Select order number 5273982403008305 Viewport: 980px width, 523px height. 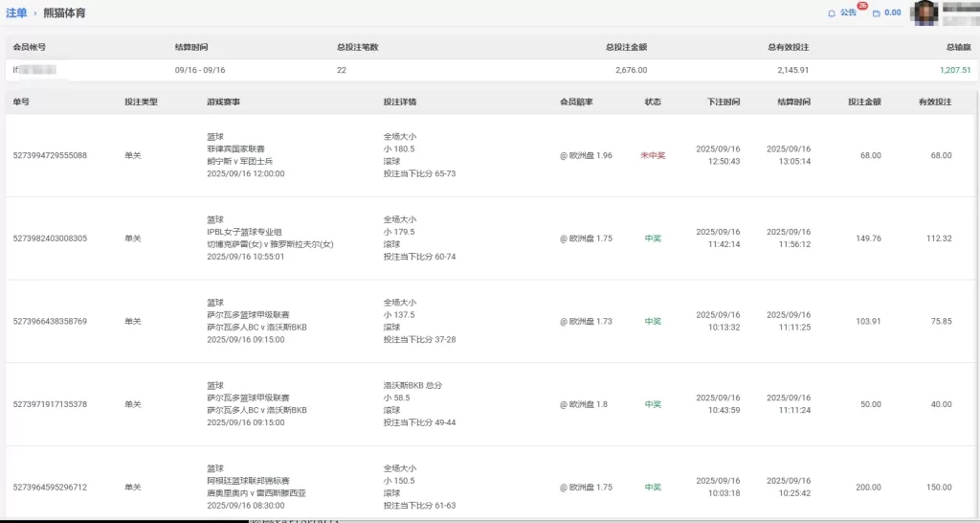coord(50,239)
